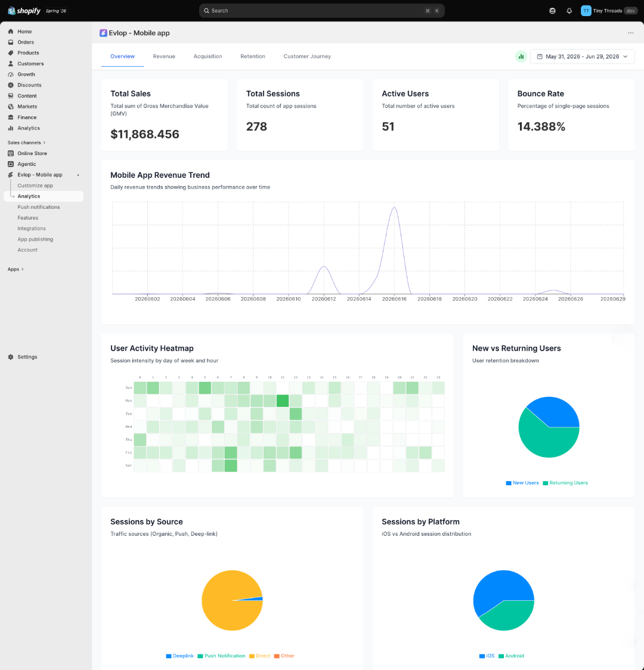Expand the Sales channels section
Viewport: 644px width, 670px height.
(26, 143)
